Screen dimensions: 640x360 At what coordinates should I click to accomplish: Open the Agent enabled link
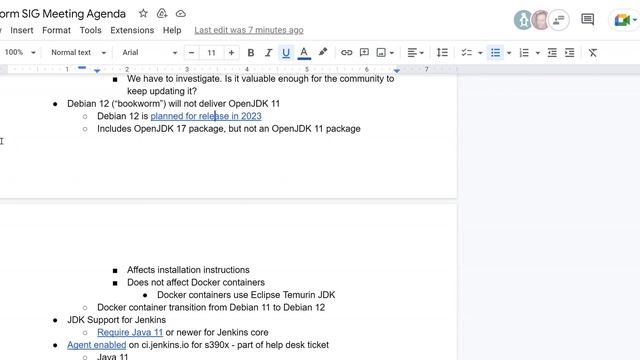[x=97, y=345]
